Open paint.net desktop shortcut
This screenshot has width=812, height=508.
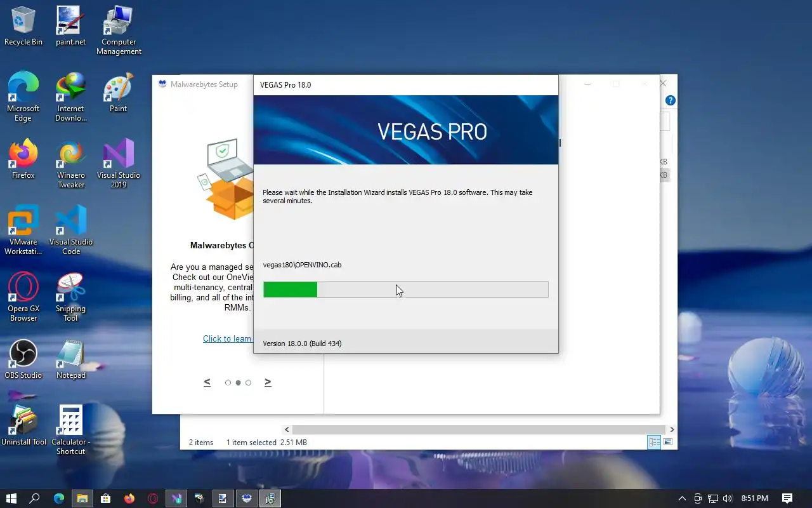[70, 27]
